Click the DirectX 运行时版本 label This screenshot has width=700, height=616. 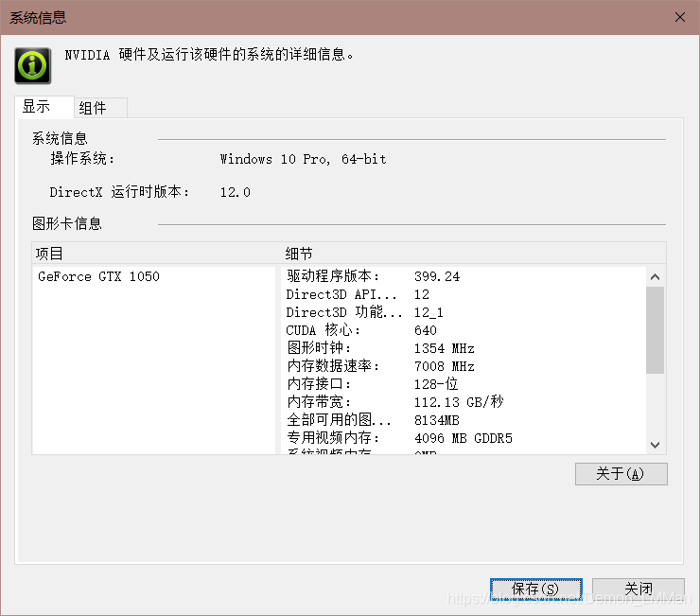click(119, 192)
